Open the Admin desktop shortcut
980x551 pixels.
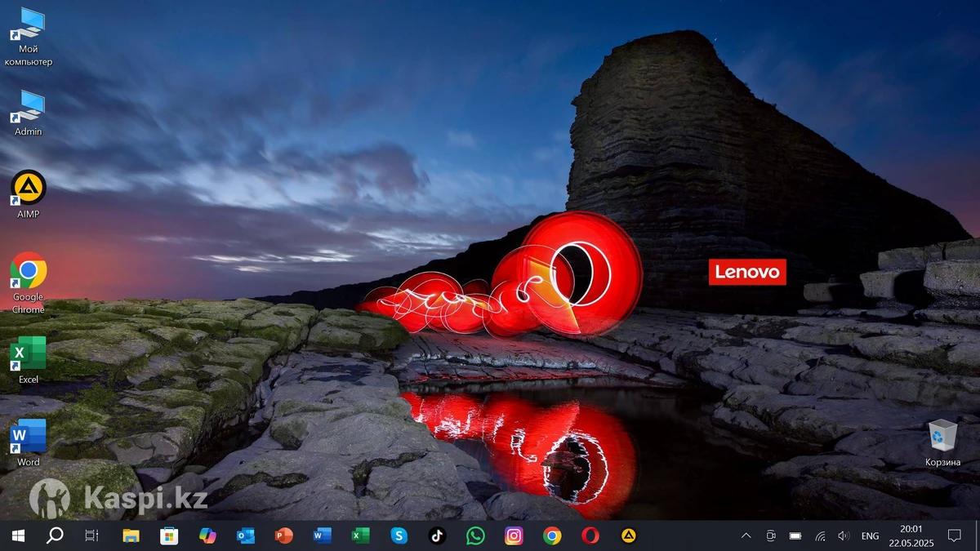point(29,113)
